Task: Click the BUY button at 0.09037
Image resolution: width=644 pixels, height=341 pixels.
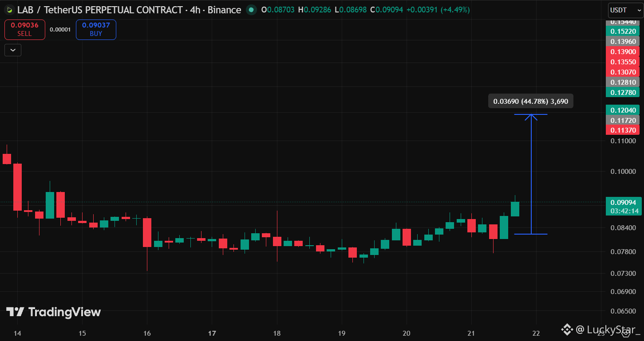Action: pyautogui.click(x=96, y=30)
